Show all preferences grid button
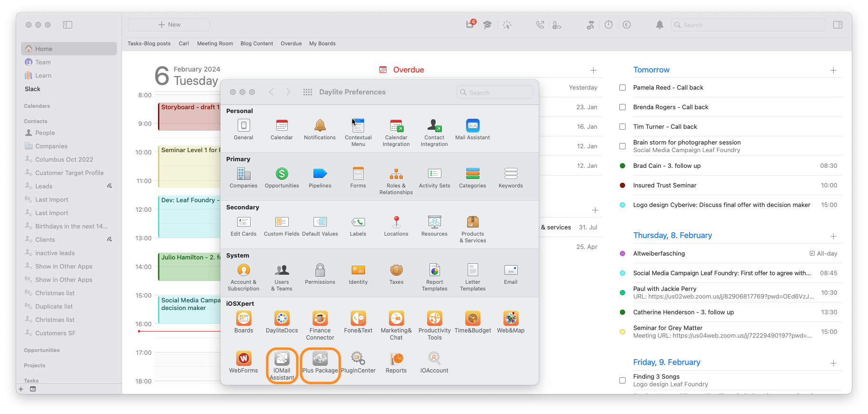Screen dimensions: 868x414 308,92
